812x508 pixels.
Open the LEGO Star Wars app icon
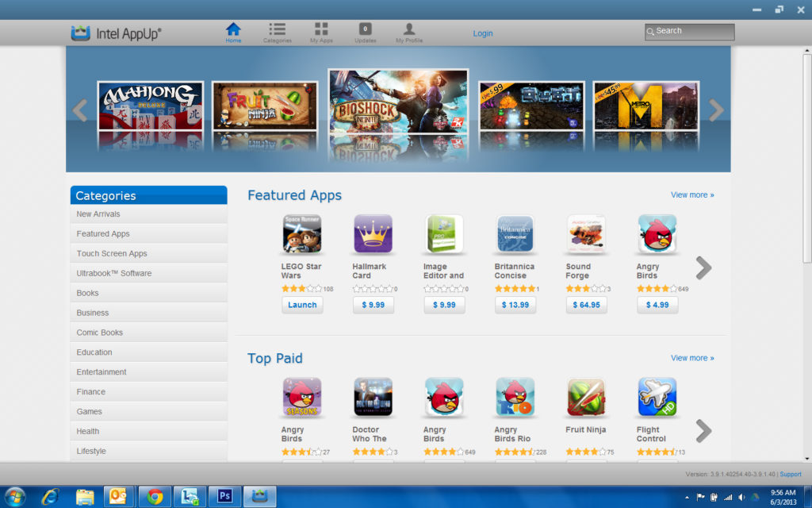(x=302, y=234)
